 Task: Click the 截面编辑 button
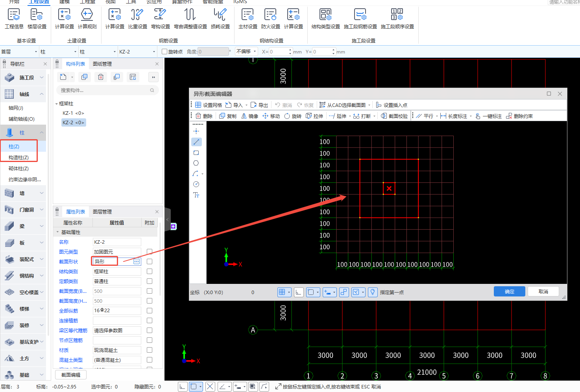[71, 375]
